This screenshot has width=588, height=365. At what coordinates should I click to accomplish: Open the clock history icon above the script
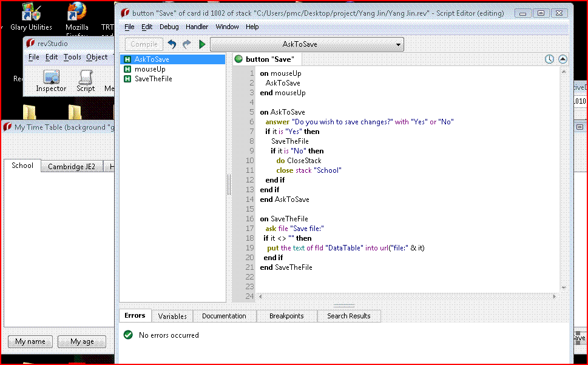click(549, 59)
